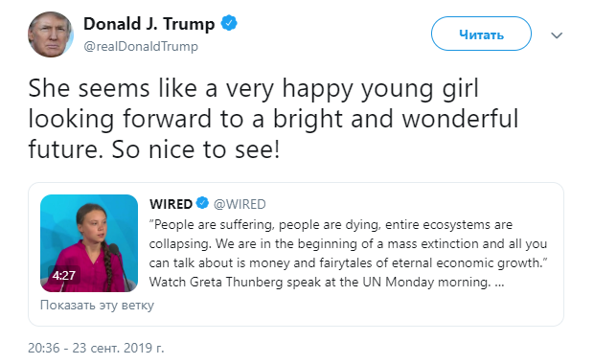Open the tweet options chevron menu
Screen dimensions: 594x364
[x=556, y=35]
